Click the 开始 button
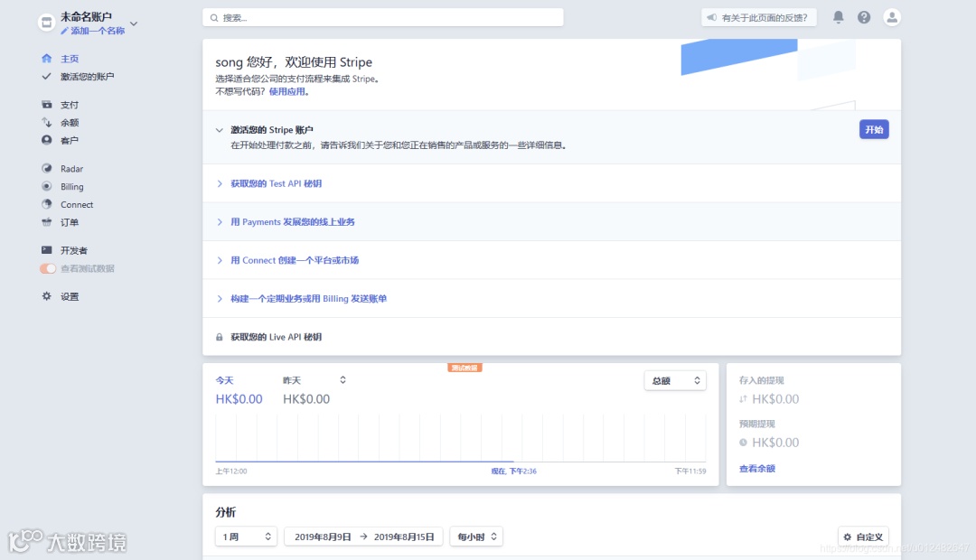 tap(874, 129)
